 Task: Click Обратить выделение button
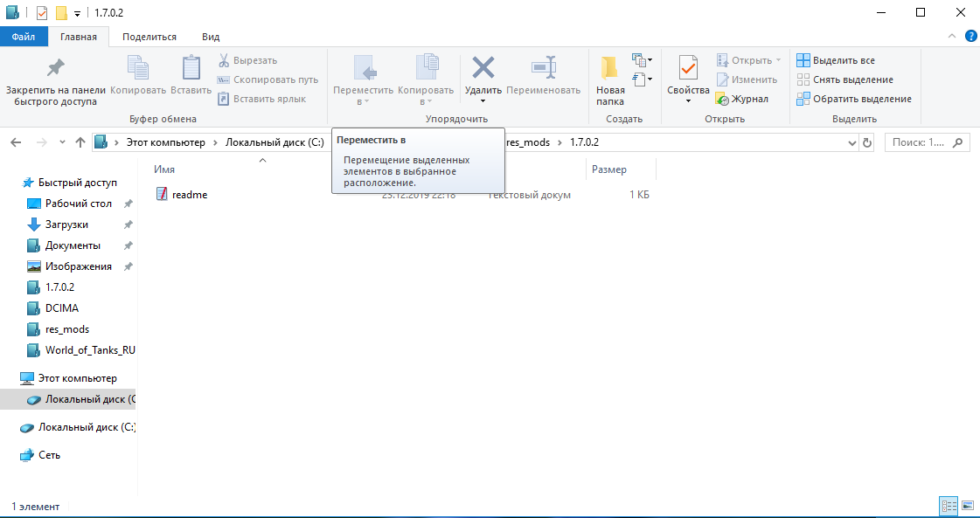point(853,99)
